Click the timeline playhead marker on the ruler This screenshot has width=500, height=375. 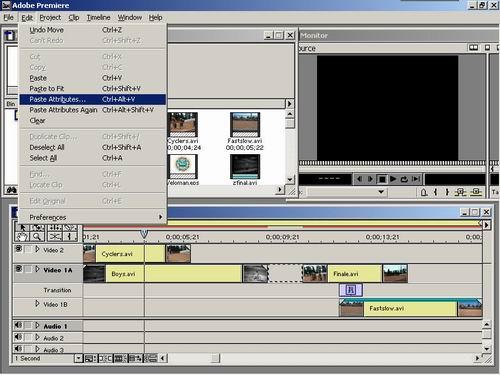pos(144,233)
